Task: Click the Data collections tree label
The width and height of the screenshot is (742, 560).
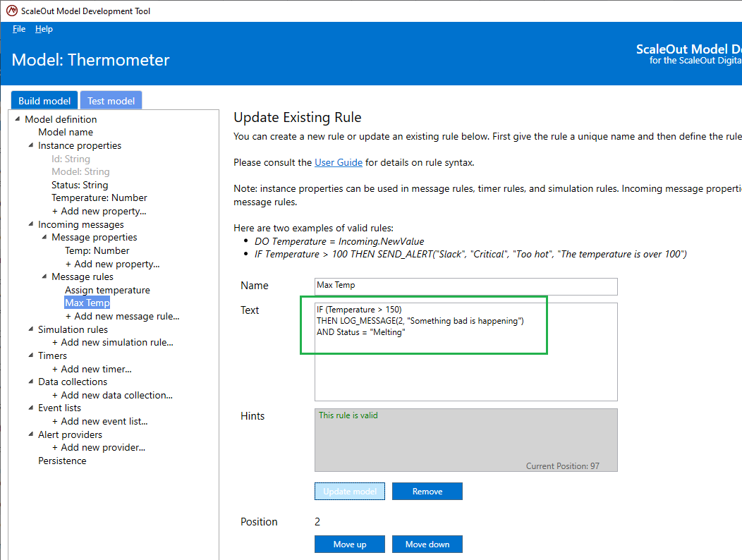Action: [73, 382]
